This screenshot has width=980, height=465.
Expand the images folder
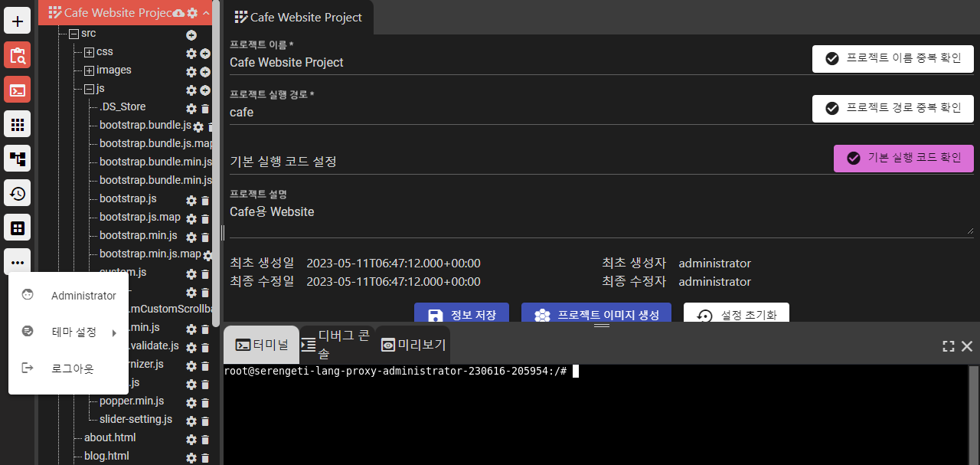(89, 70)
